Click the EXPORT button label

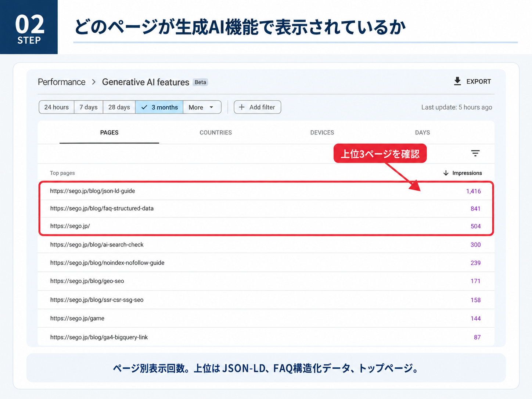pyautogui.click(x=479, y=82)
